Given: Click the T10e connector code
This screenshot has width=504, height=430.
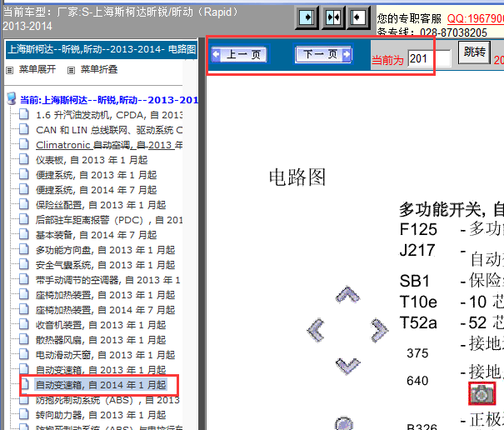Looking at the screenshot, I should [418, 302].
